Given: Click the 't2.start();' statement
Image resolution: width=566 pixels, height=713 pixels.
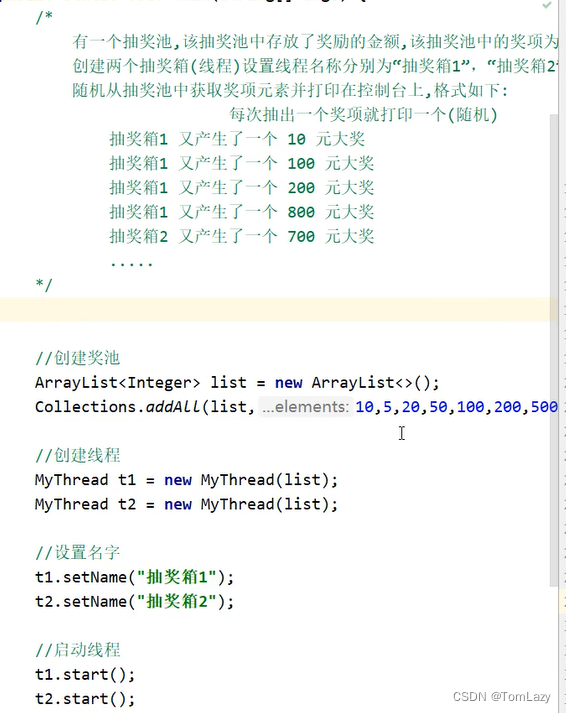Looking at the screenshot, I should click(x=85, y=698).
